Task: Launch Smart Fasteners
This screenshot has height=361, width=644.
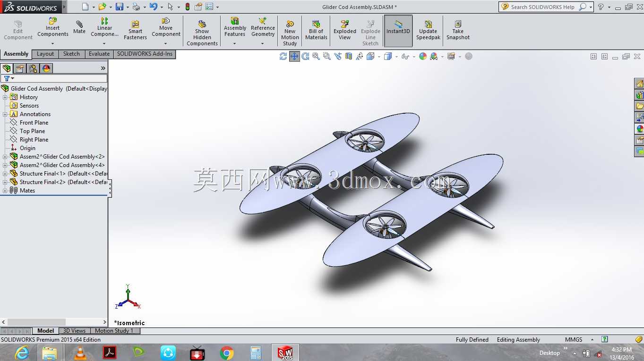Action: [x=135, y=30]
